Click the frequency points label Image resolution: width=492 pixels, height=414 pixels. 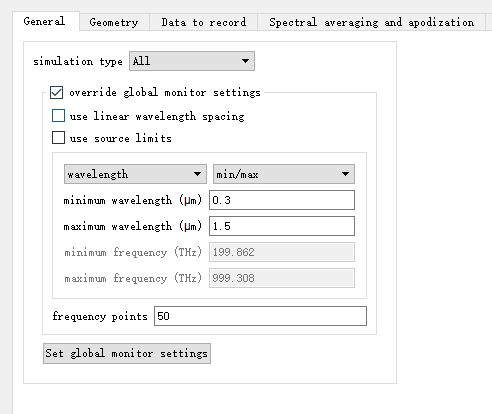[x=100, y=316]
